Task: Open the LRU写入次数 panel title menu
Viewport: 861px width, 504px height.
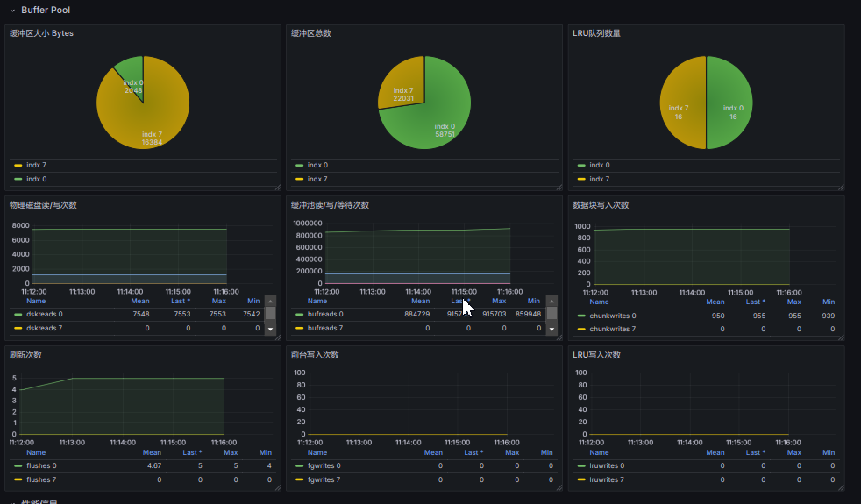Action: pyautogui.click(x=596, y=355)
